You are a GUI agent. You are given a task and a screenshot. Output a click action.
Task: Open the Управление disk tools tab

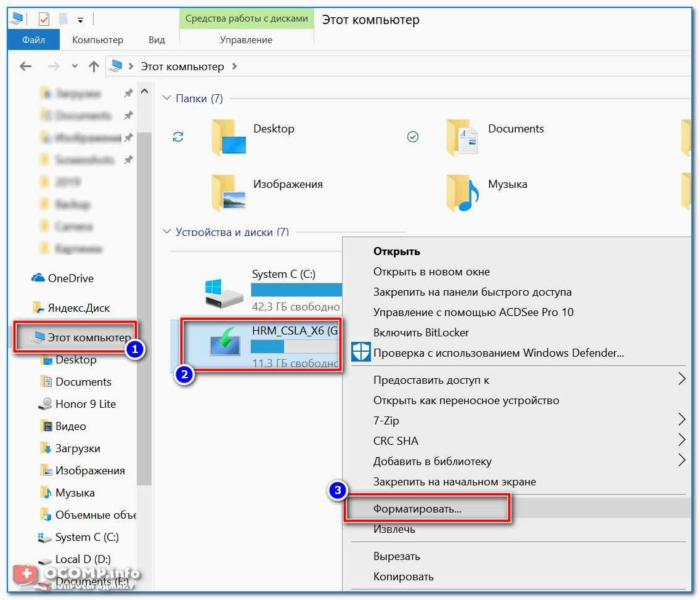point(246,39)
